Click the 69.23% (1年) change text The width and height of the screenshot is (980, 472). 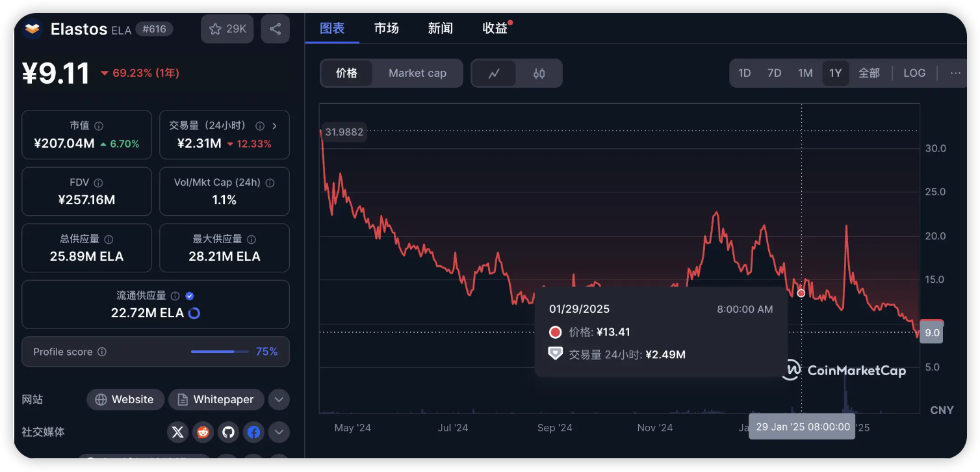tap(146, 73)
